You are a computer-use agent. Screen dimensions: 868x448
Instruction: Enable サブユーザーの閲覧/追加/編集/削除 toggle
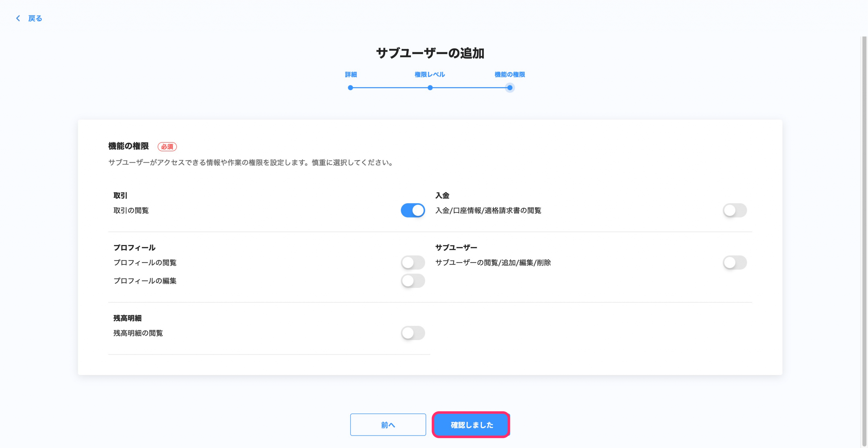point(735,263)
